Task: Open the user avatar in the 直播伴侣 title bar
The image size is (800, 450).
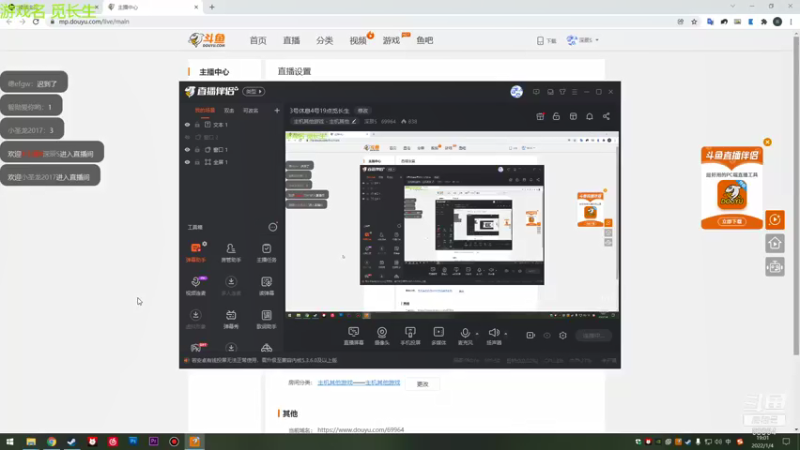Action: [x=516, y=92]
